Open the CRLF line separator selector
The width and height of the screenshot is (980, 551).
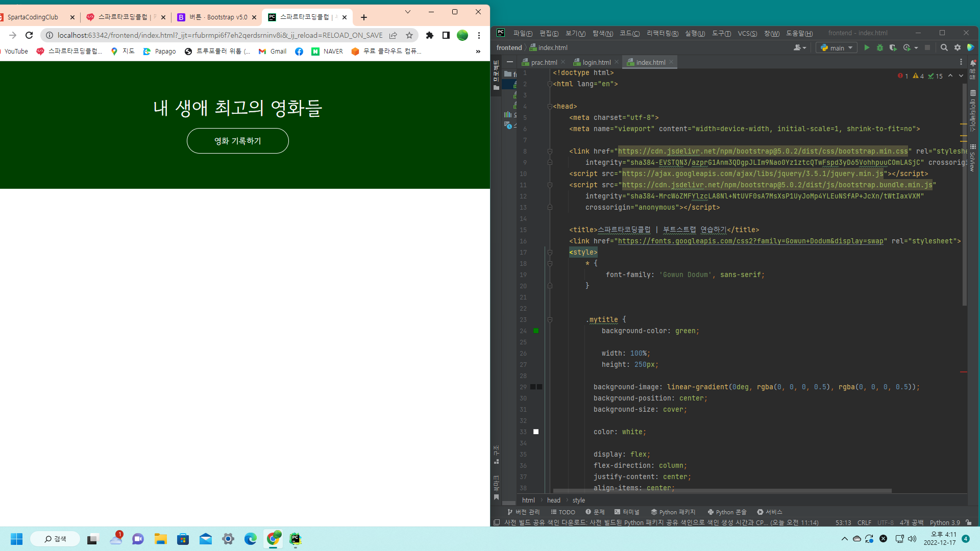pyautogui.click(x=865, y=522)
